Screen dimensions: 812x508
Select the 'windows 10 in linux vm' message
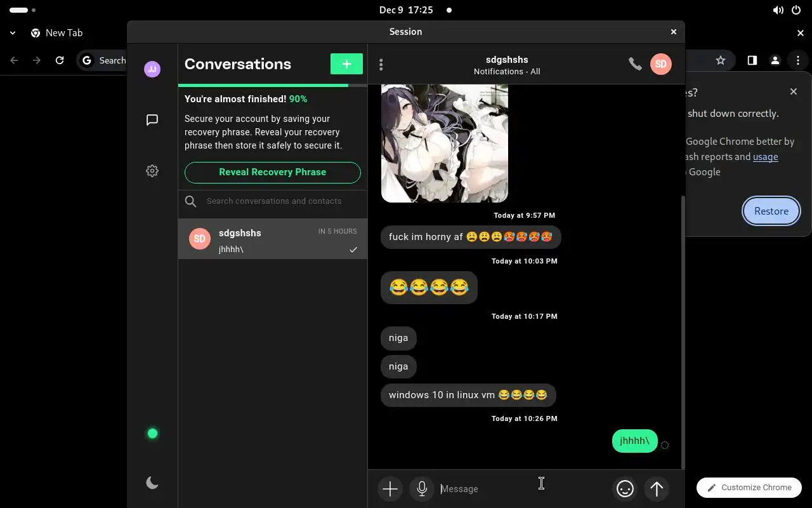[468, 395]
